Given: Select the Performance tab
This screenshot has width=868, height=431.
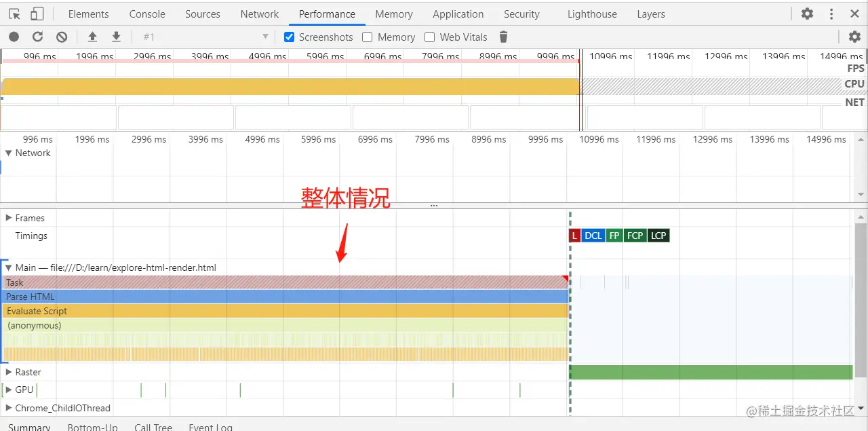Looking at the screenshot, I should pyautogui.click(x=327, y=14).
